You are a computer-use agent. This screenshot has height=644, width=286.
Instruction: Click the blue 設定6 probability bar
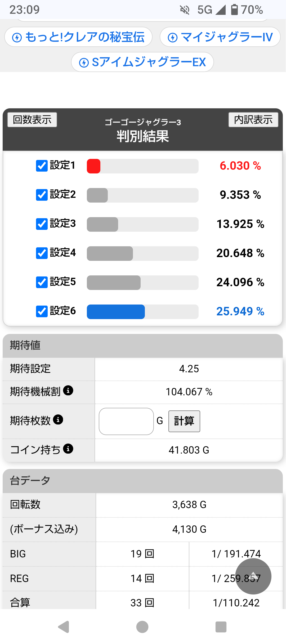[x=116, y=312]
